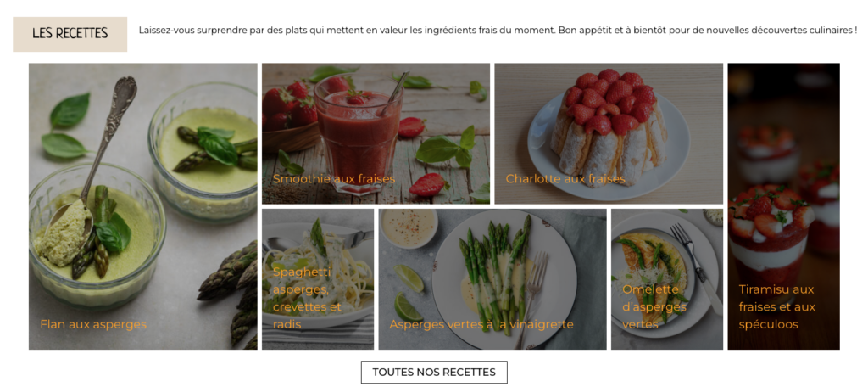Click the 'Laissez-vous surprendre' intro sentence

tap(347, 30)
